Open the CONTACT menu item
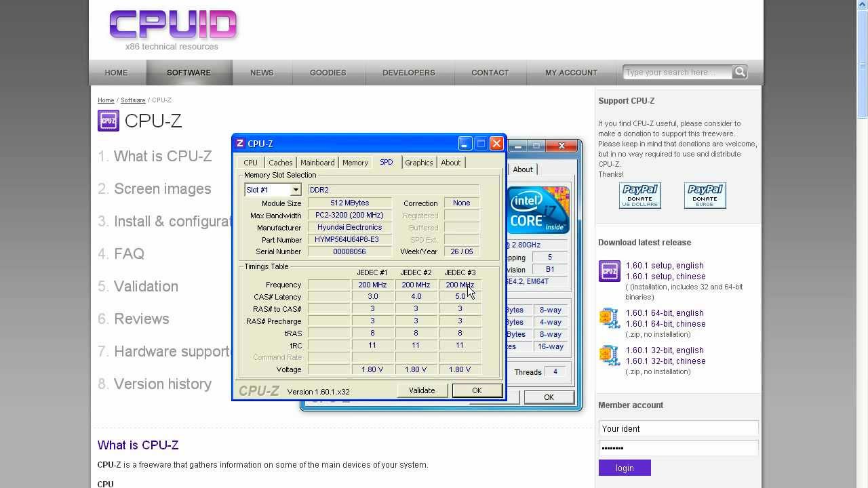The width and height of the screenshot is (868, 488). pos(490,73)
